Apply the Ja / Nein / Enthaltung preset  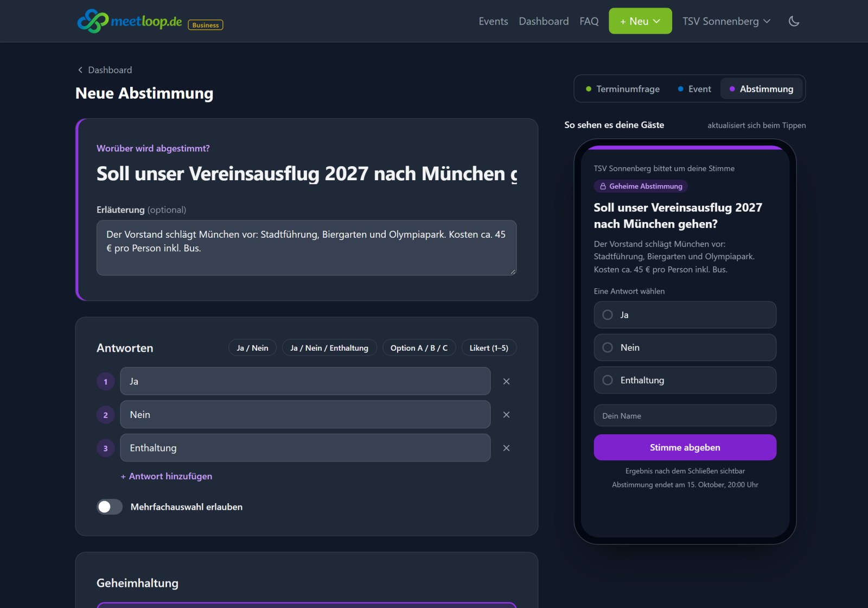(329, 348)
